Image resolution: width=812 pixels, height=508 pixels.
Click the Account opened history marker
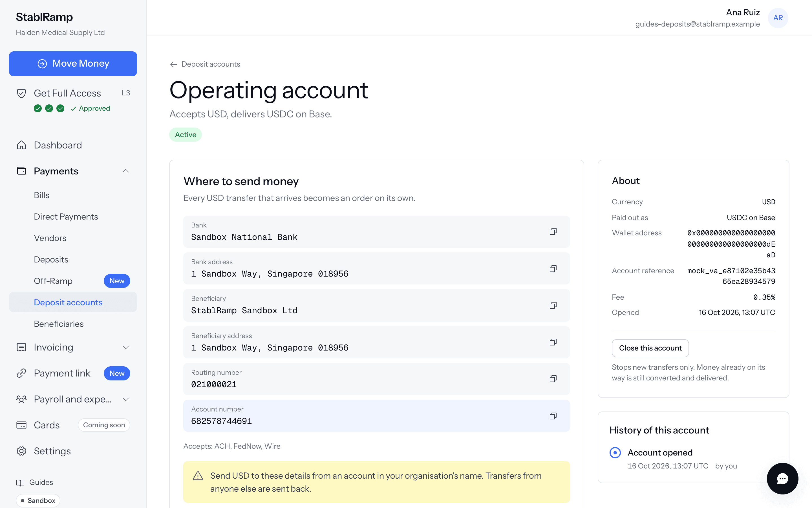click(615, 453)
